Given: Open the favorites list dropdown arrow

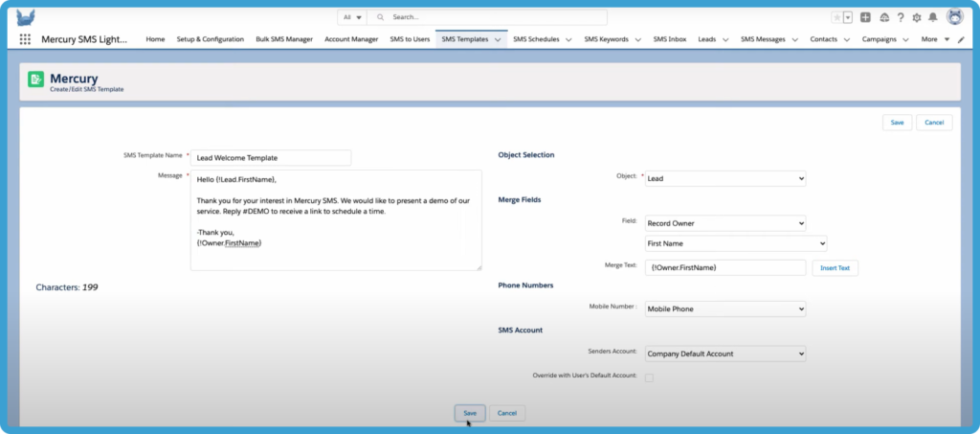Looking at the screenshot, I should click(848, 17).
